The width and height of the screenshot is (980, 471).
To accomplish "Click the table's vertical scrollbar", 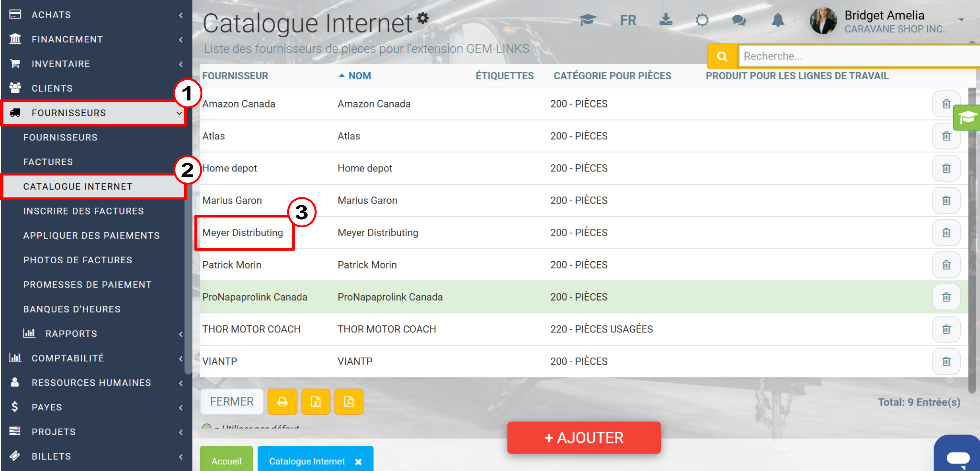I will [x=972, y=240].
